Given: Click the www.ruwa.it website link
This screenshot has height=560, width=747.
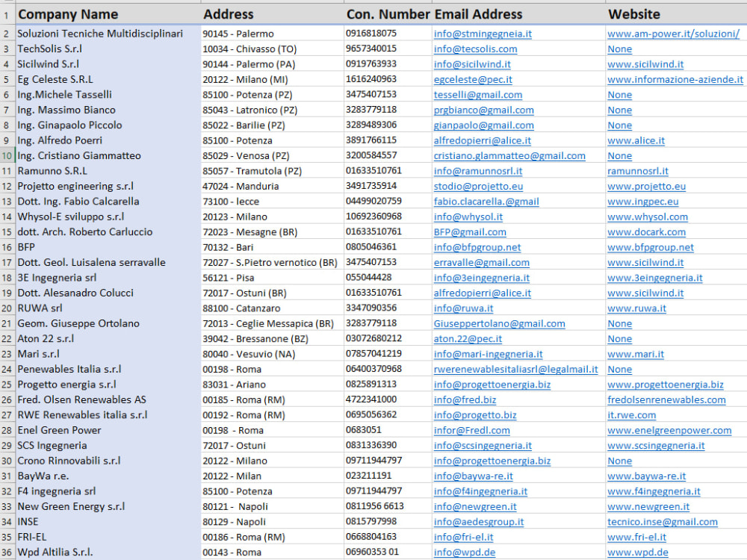Looking at the screenshot, I should 636,308.
